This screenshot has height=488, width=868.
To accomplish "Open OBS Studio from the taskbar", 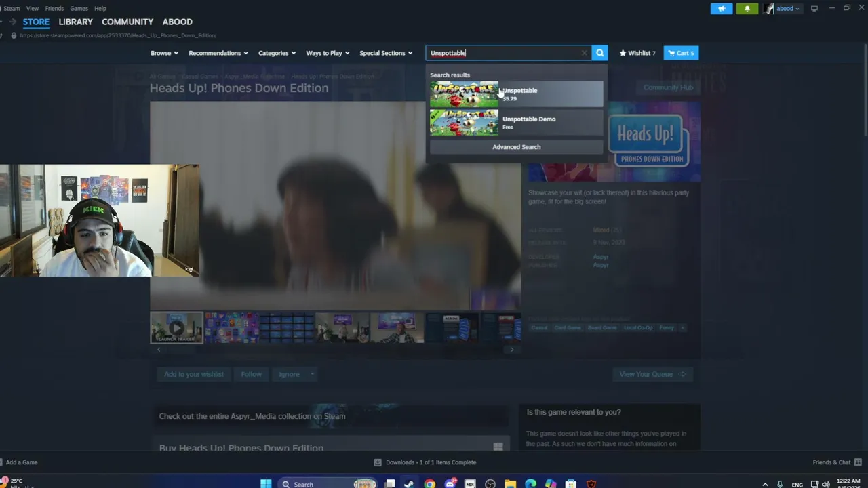I will tap(490, 484).
